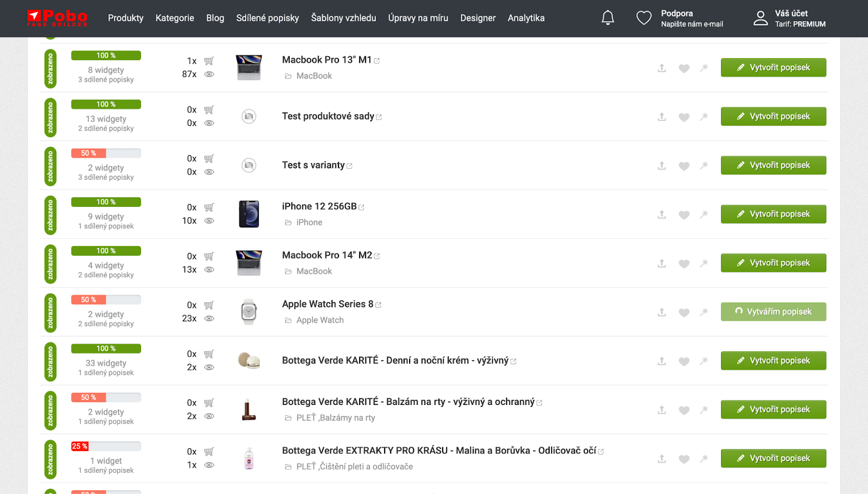Open the iPhone 12 256GB product thumbnail
The width and height of the screenshot is (868, 494).
tap(249, 214)
